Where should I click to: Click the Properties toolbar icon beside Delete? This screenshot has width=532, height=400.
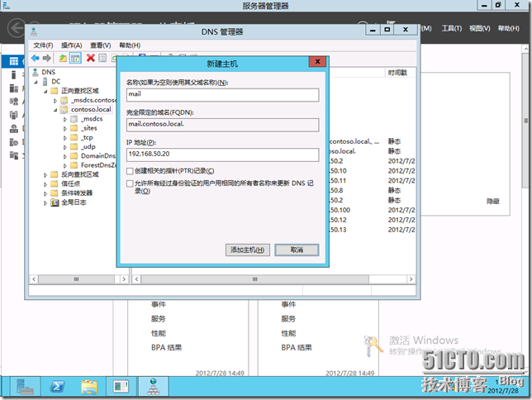102,58
